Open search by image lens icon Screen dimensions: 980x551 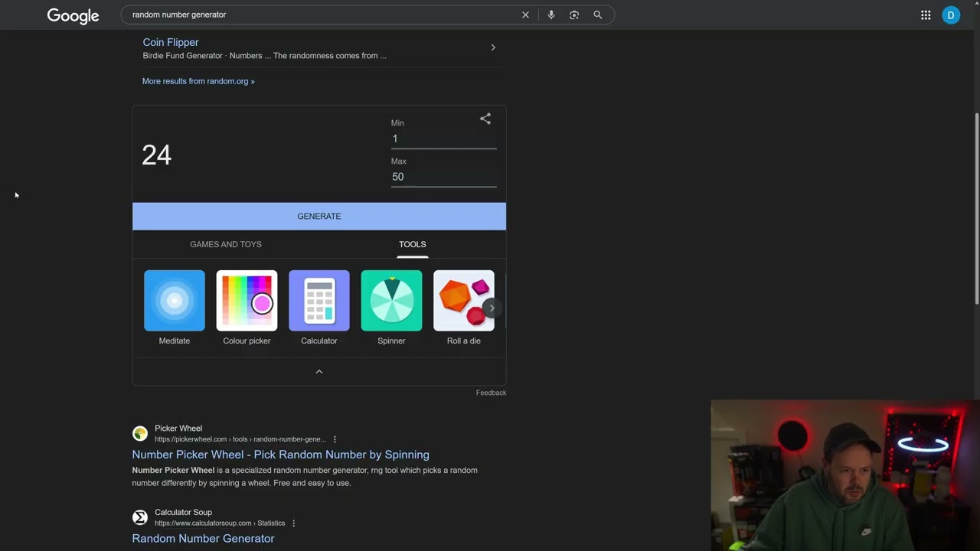pos(574,15)
